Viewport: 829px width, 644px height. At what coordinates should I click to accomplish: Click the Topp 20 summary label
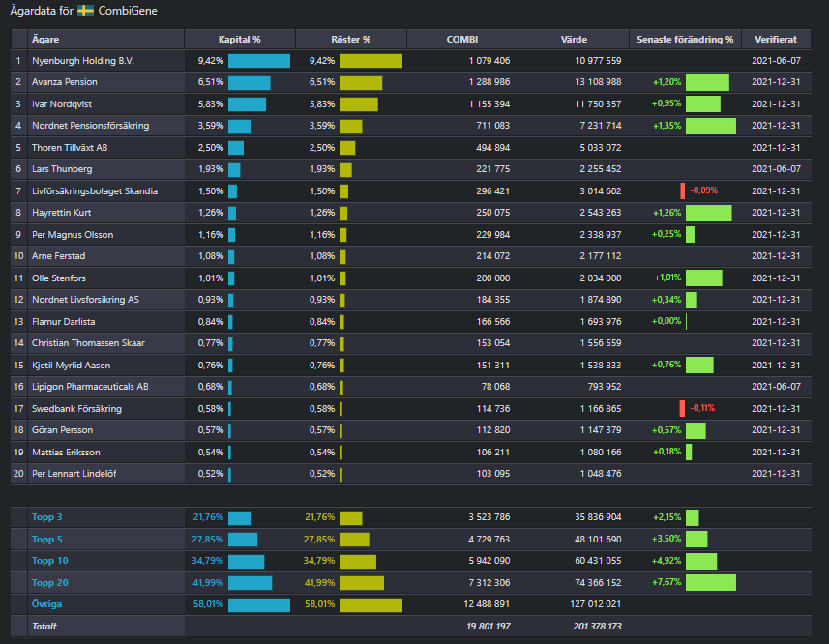(49, 583)
